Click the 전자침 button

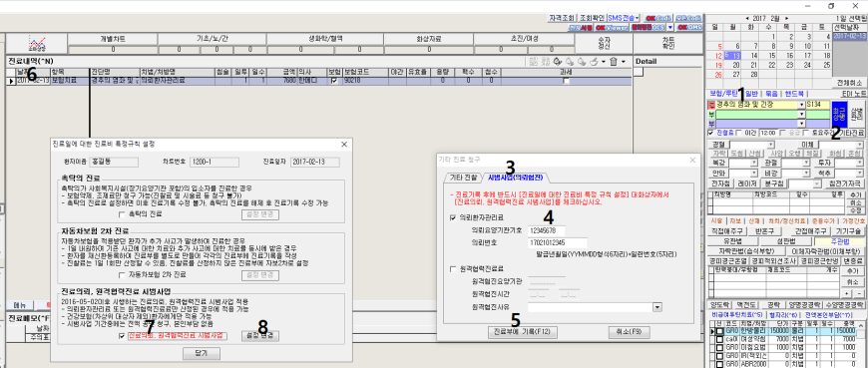tap(720, 184)
